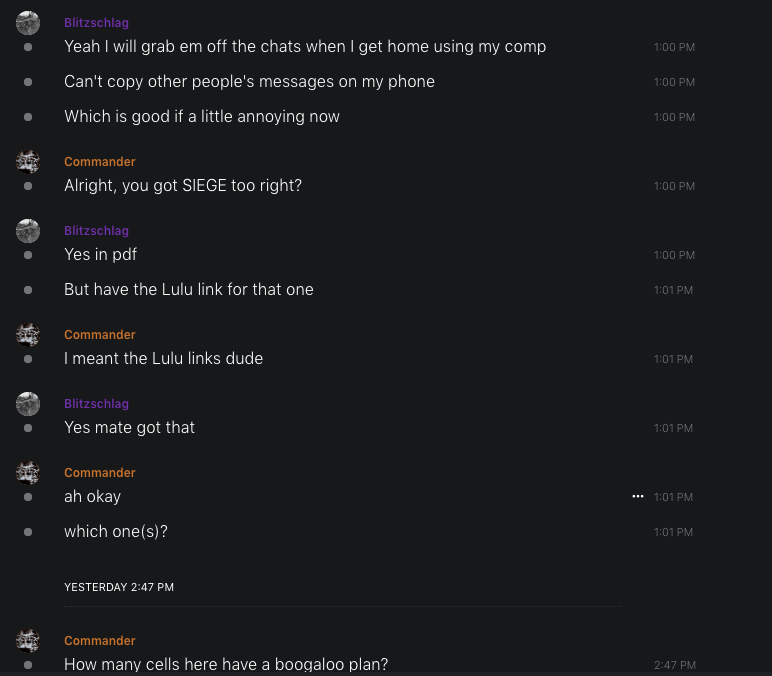The image size is (772, 676).
Task: Open Commander's avatar next to the SIEGE message
Action: pyautogui.click(x=28, y=162)
